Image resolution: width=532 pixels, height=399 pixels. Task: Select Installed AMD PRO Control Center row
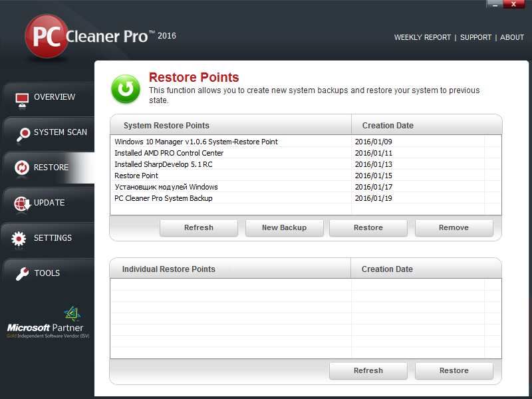point(305,153)
